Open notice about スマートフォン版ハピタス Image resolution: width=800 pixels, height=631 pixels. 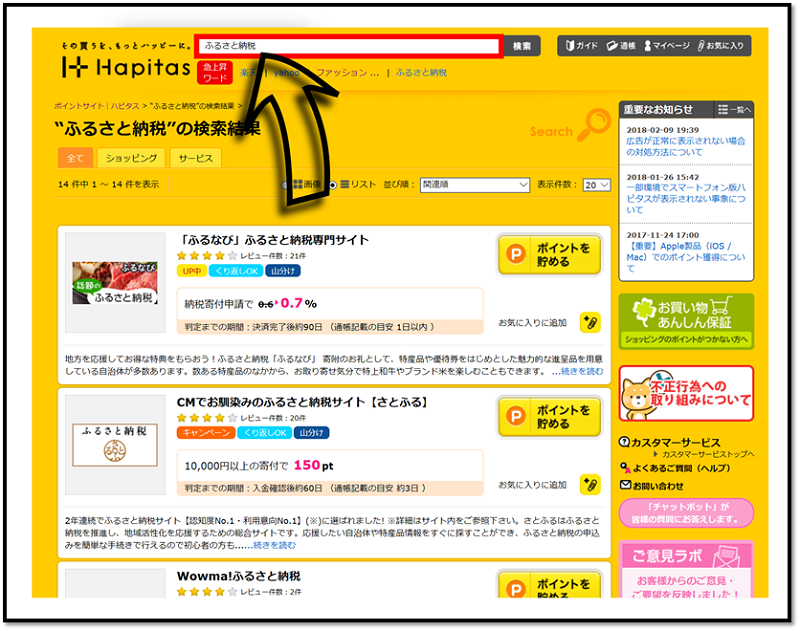pyautogui.click(x=685, y=199)
